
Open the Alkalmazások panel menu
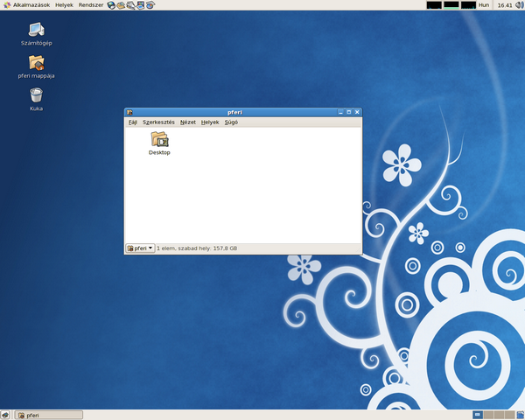click(x=26, y=5)
